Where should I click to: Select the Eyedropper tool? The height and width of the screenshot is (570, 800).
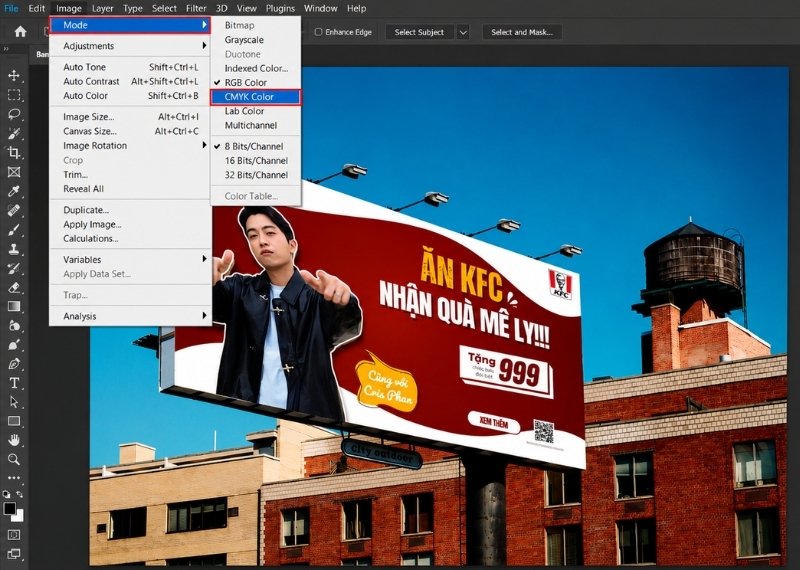pos(14,191)
